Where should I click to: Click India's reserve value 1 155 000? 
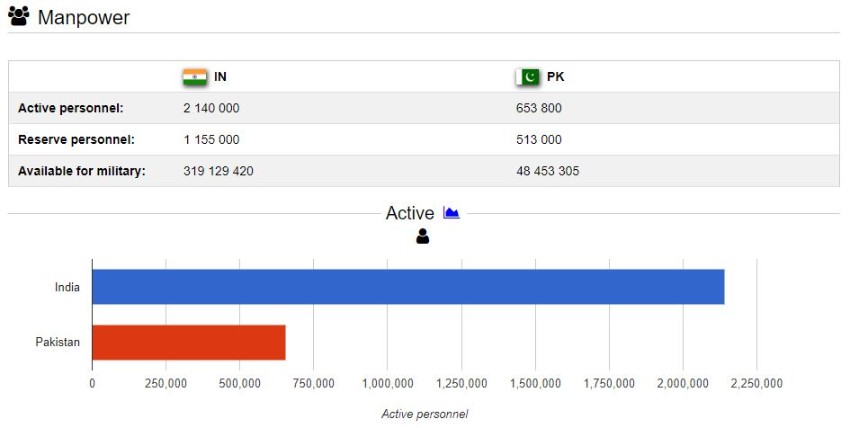pyautogui.click(x=211, y=140)
